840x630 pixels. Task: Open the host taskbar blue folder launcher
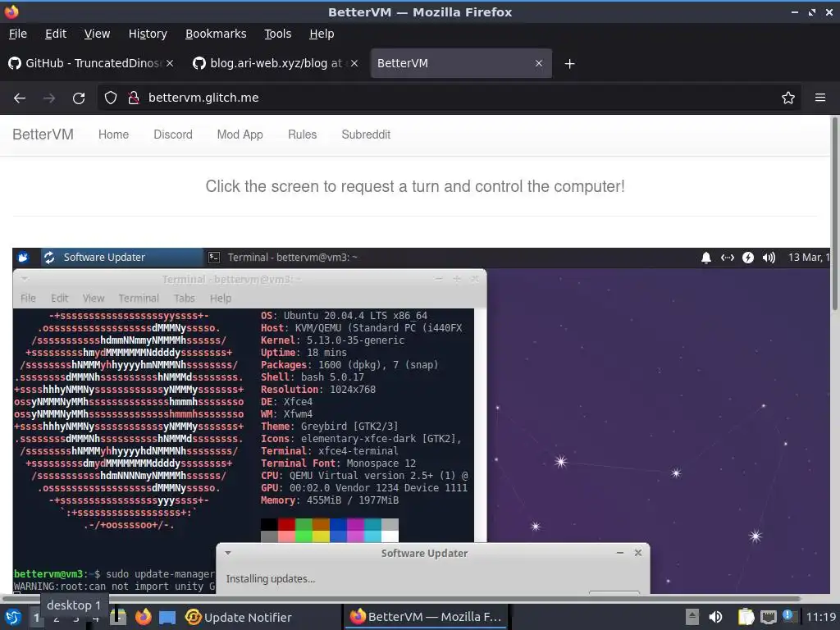point(167,618)
